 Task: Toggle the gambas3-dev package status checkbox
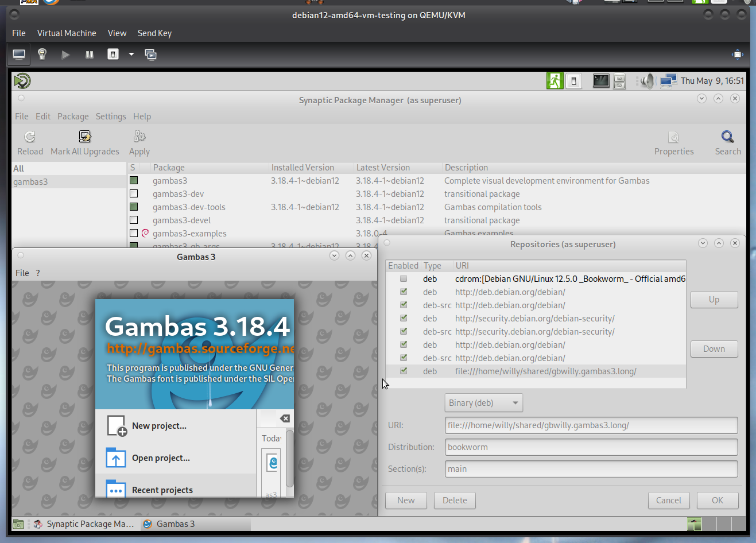134,194
